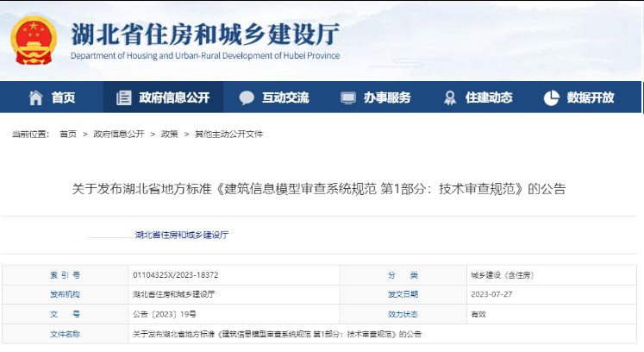Click 政府信息公开 in the breadcrumb
Screen dimensions: 644x352
point(119,134)
